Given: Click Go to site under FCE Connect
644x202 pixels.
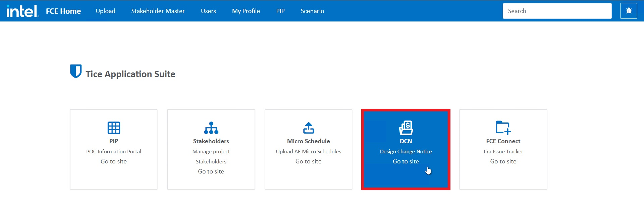Looking at the screenshot, I should click(x=503, y=161).
